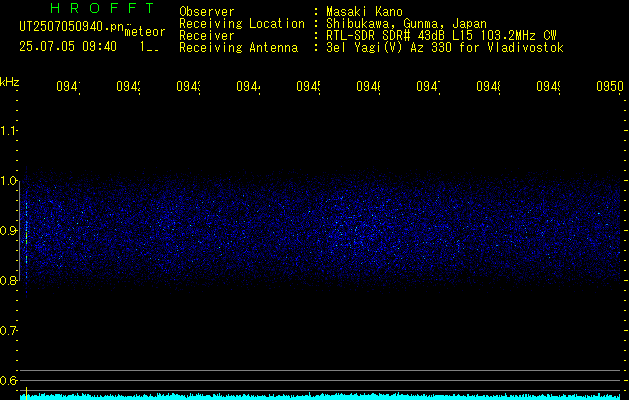Click the 0.6 kHz axis label
Screen dimensions: 629x400
pos(8,380)
